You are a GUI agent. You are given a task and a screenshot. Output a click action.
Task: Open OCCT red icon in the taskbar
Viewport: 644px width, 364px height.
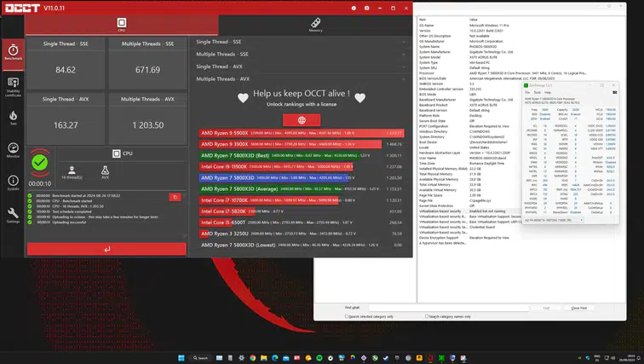[x=430, y=358]
